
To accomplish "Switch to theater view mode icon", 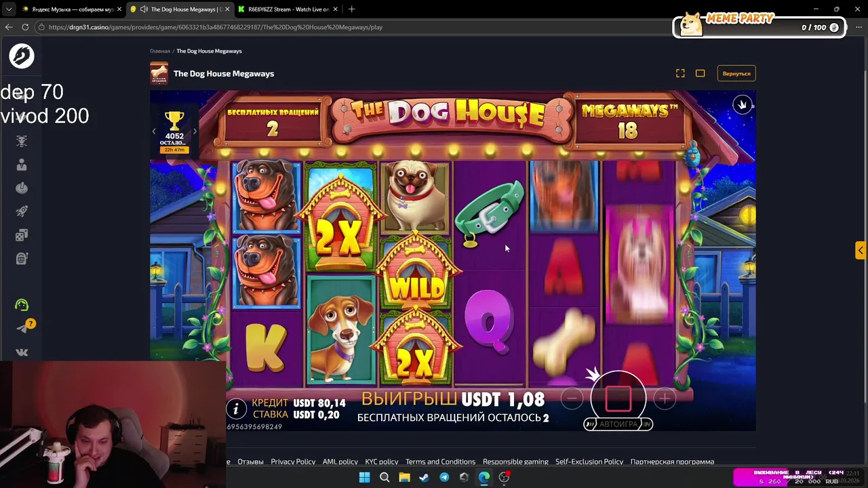I will click(x=701, y=73).
